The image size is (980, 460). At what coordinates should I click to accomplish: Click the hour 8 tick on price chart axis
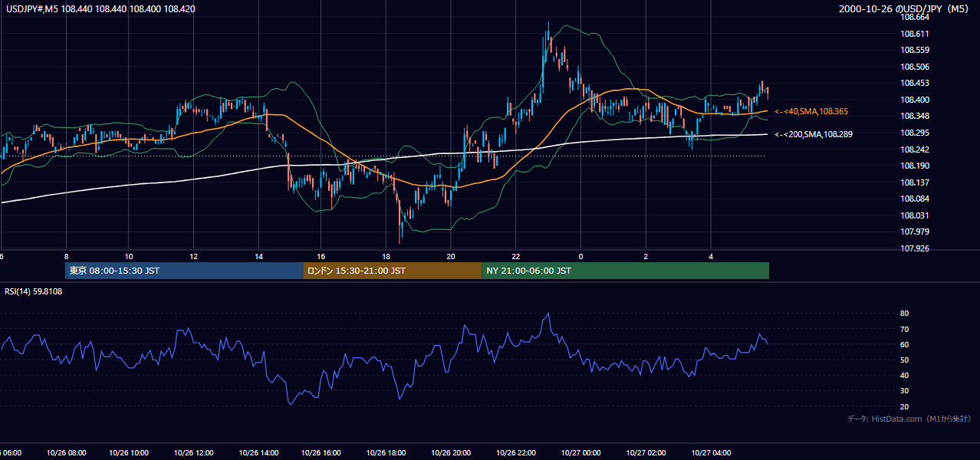click(66, 257)
